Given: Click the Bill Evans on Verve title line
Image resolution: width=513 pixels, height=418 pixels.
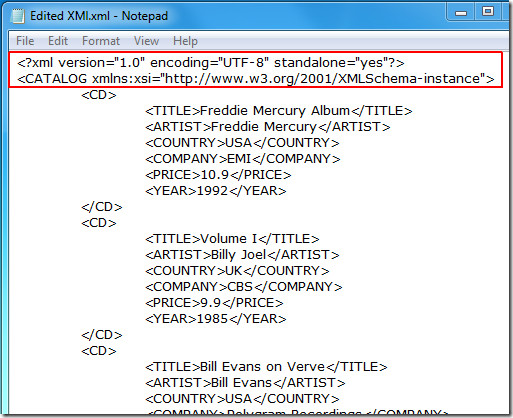Looking at the screenshot, I should point(266,367).
